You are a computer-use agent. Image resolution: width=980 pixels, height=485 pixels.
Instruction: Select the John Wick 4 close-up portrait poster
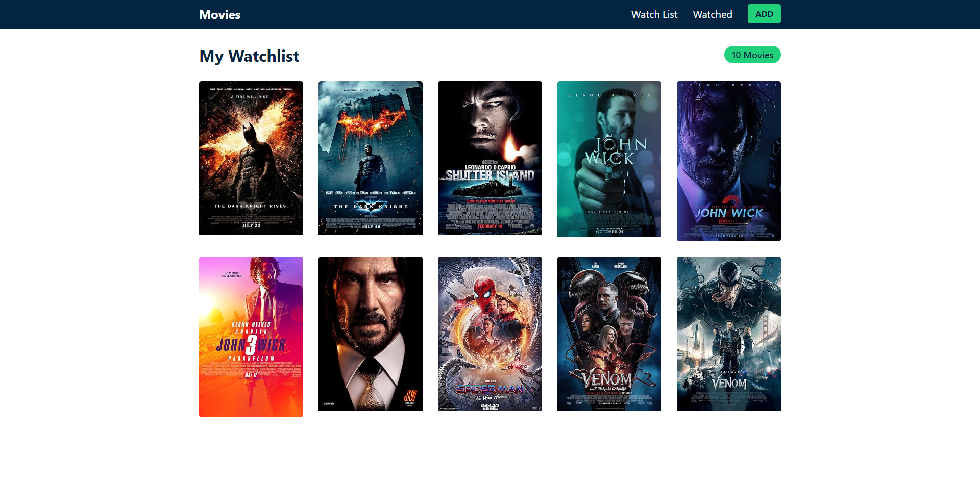tap(371, 334)
